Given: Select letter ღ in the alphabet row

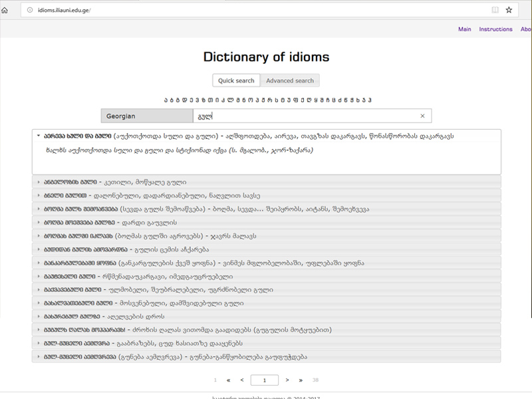Looking at the screenshot, I should 309,100.
